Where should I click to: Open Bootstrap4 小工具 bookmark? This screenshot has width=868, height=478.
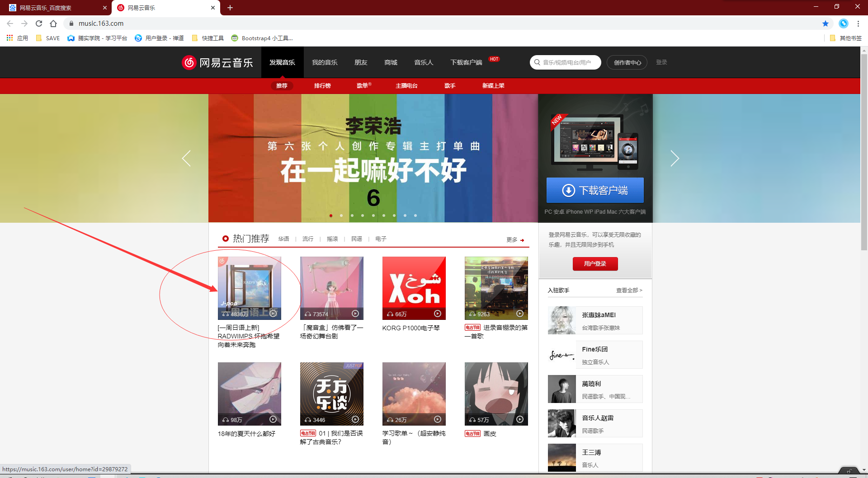262,38
